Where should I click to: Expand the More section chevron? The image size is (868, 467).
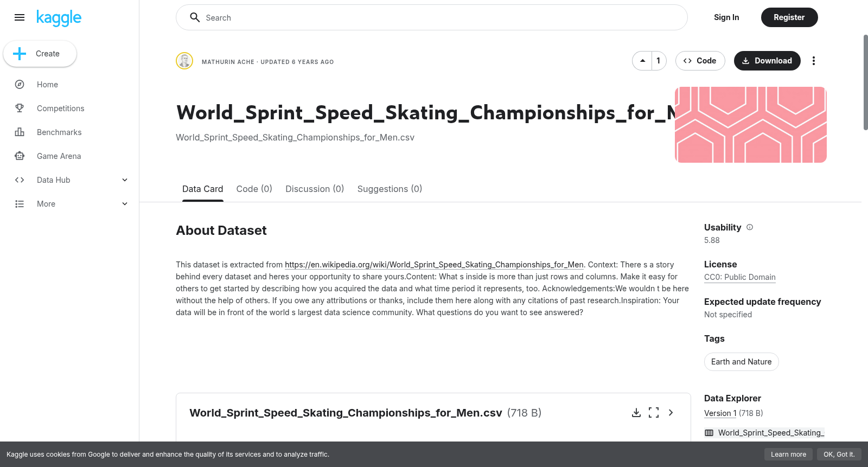point(125,204)
